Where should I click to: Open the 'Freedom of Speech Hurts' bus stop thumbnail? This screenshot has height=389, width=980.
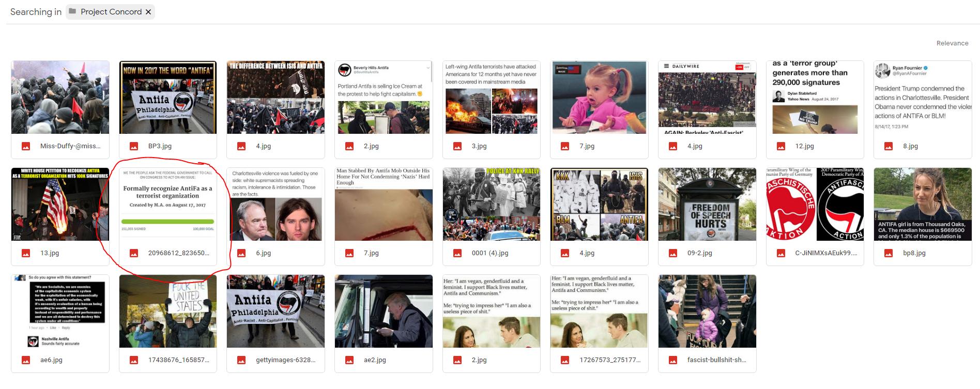707,205
